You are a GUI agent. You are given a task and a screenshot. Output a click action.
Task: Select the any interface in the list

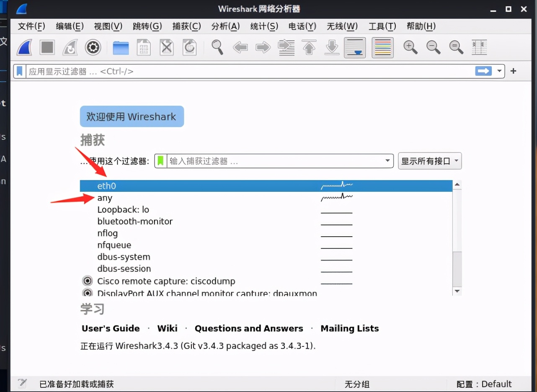pyautogui.click(x=105, y=198)
